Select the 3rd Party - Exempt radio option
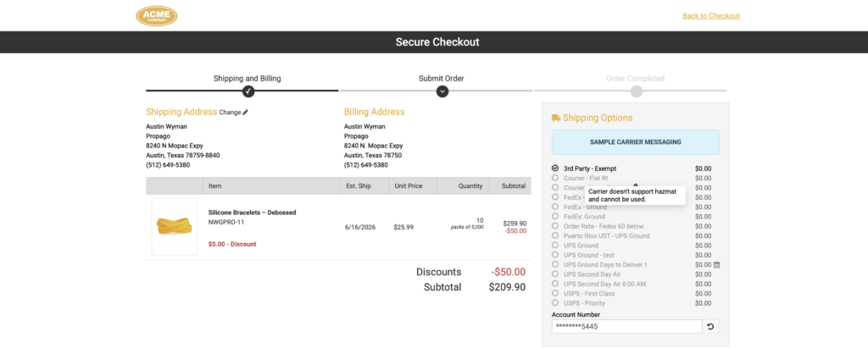Viewport: 868px width, 348px height. click(x=555, y=168)
